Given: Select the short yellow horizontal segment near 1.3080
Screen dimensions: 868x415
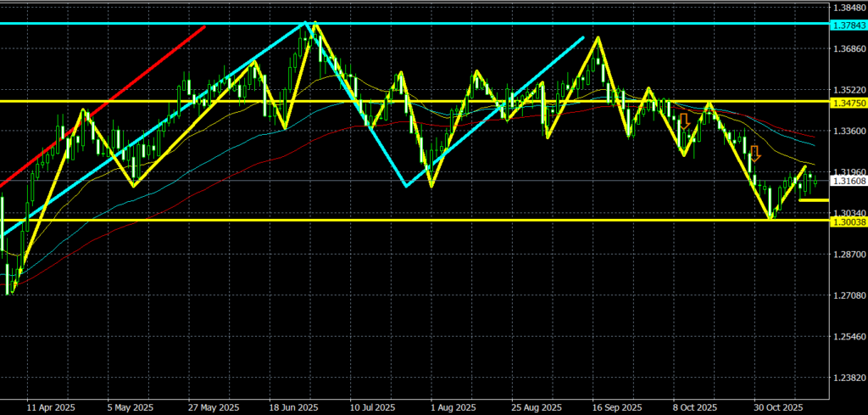Looking at the screenshot, I should (x=815, y=200).
